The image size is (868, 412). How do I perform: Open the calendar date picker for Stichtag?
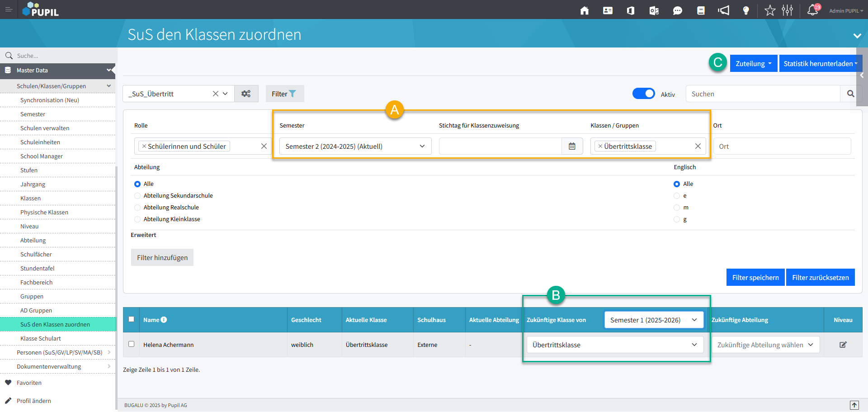point(572,146)
